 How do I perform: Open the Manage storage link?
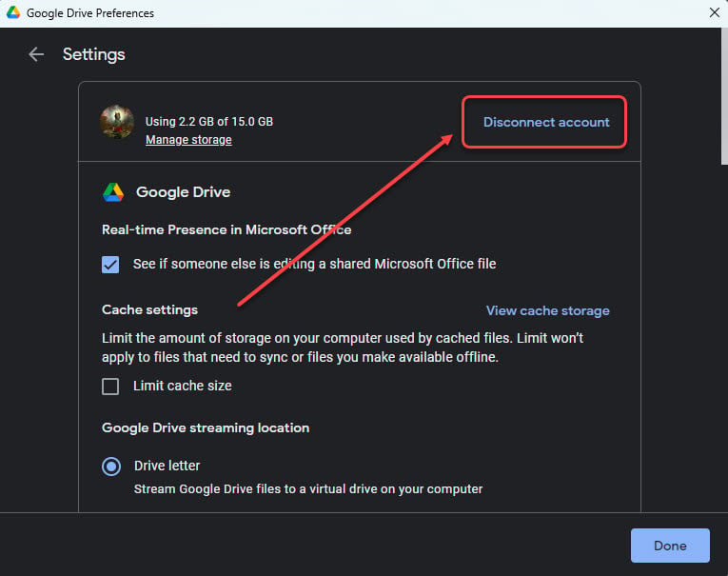tap(188, 140)
